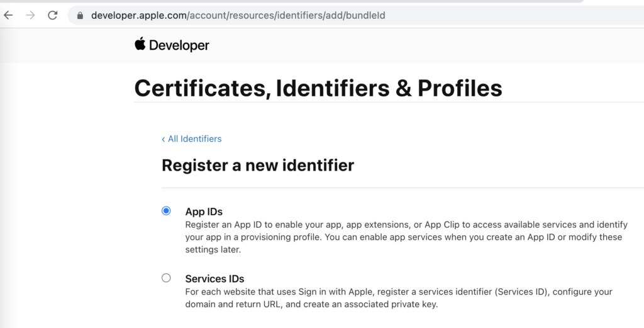Click the browser forward arrow
The image size is (644, 328).
pyautogui.click(x=30, y=15)
